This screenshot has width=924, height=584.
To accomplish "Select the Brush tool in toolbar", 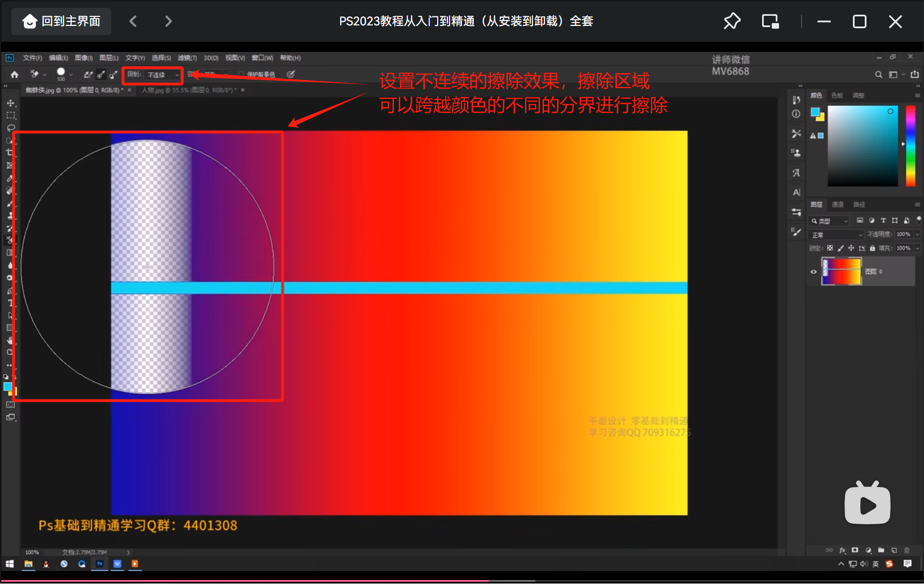I will coord(10,203).
